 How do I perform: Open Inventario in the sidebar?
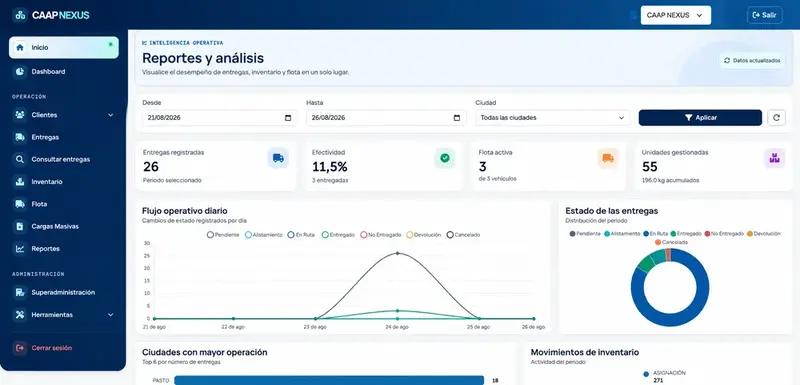[64, 182]
